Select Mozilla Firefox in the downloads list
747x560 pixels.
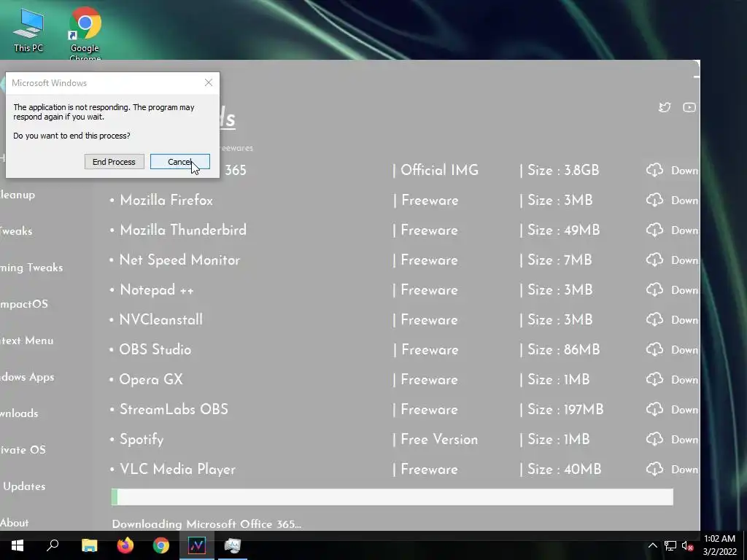166,201
